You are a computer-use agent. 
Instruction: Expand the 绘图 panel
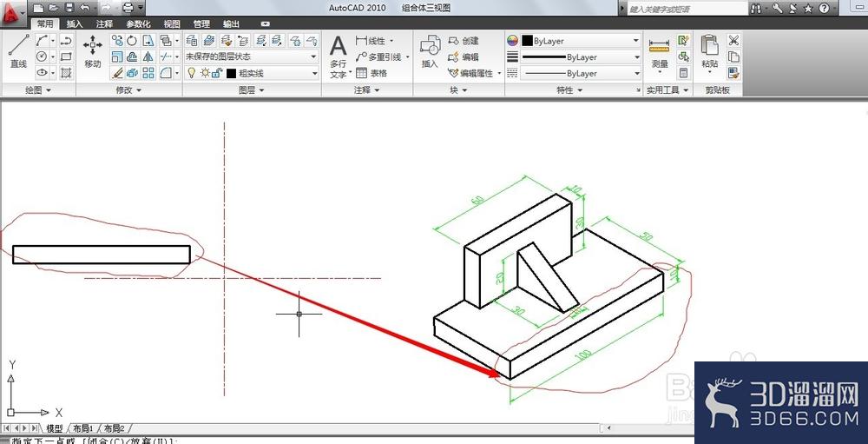(x=37, y=89)
